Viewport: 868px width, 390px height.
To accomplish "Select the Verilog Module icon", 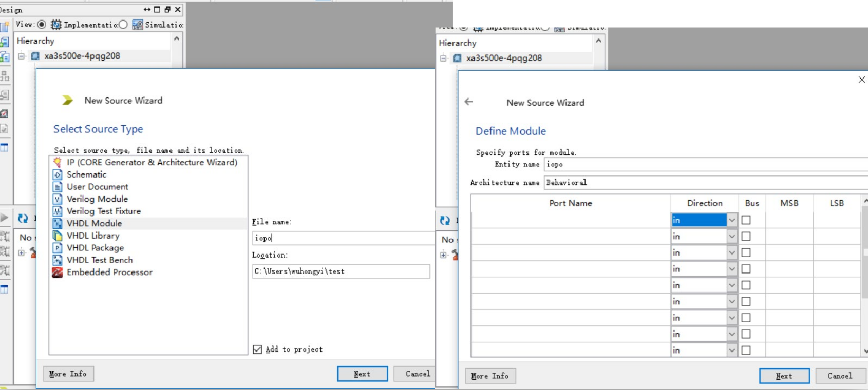I will [58, 199].
